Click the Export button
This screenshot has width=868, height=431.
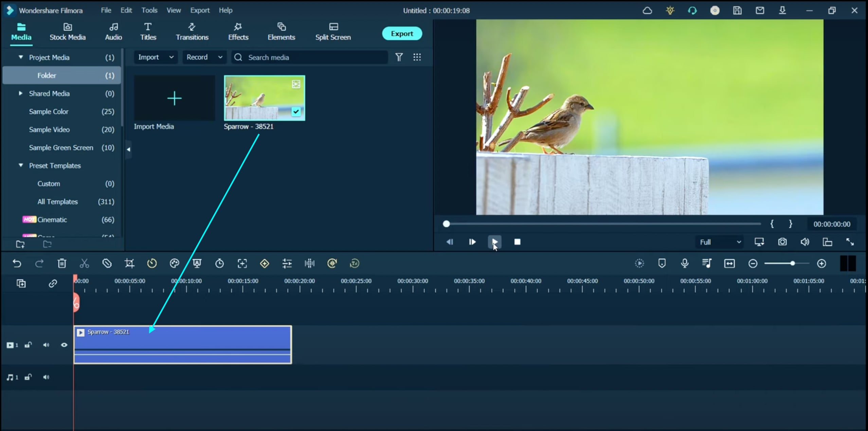(x=402, y=33)
